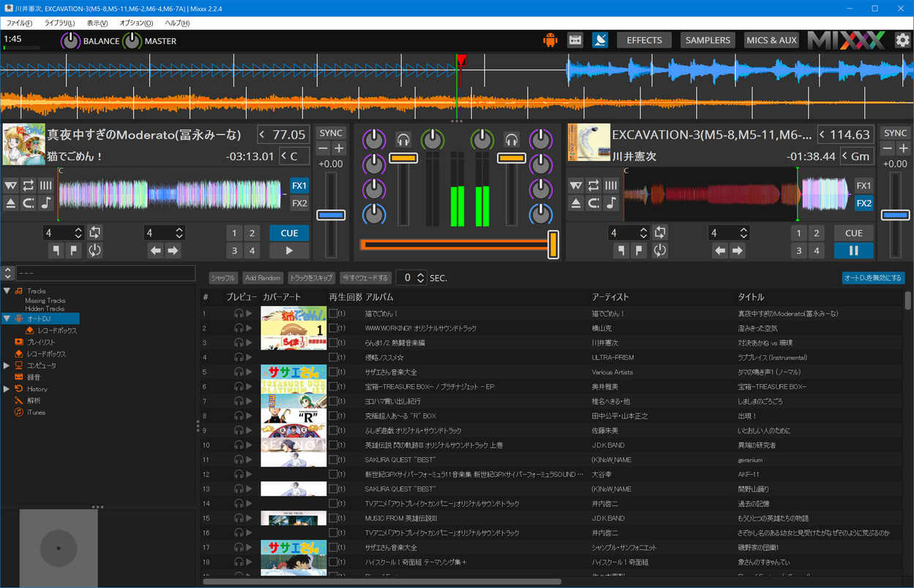Check played box for track row 1
Screen dimensions: 914x588
[x=333, y=314]
